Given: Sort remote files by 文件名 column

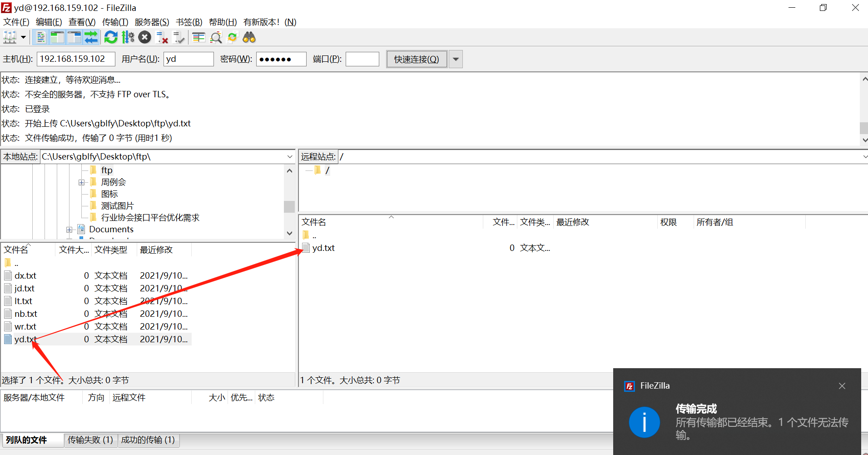Looking at the screenshot, I should click(x=391, y=222).
